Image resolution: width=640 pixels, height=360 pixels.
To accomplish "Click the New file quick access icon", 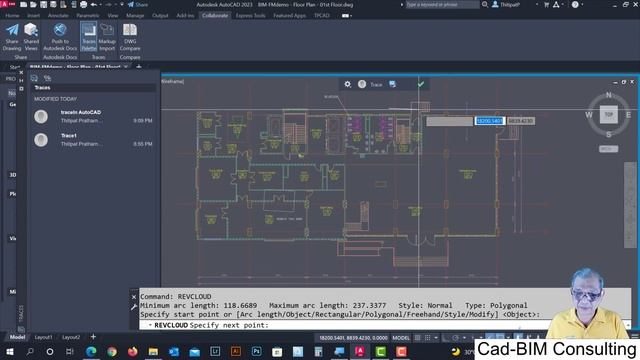I will click(24, 4).
